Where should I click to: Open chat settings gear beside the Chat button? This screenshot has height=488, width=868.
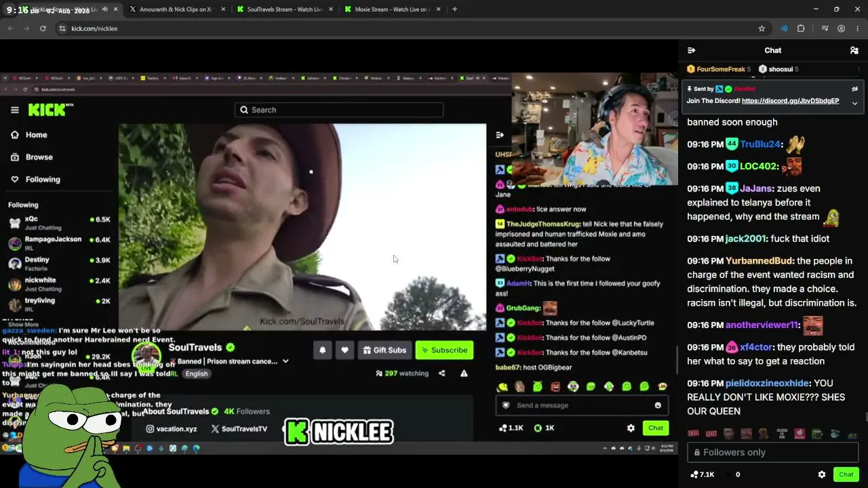click(x=822, y=474)
